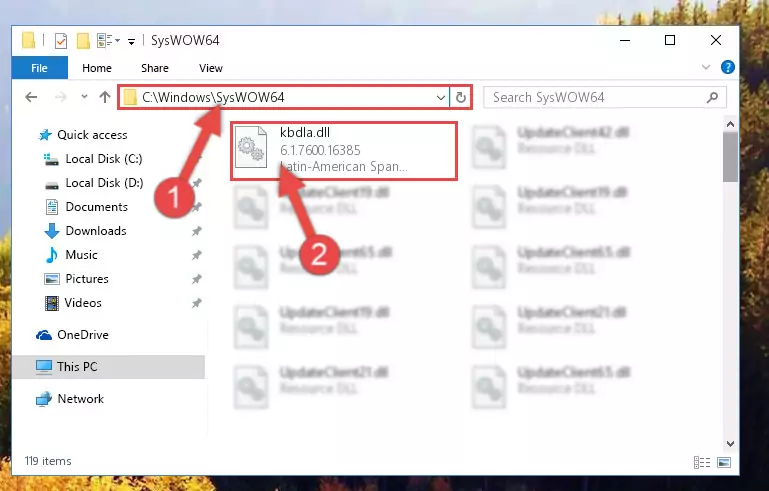The height and width of the screenshot is (491, 769).
Task: Click the scrollbar up arrow
Action: point(730,125)
